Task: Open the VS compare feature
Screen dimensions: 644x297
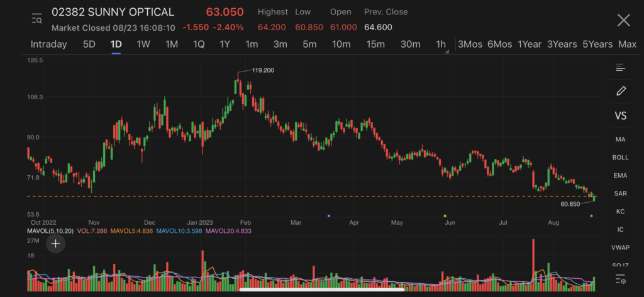Action: coord(620,116)
